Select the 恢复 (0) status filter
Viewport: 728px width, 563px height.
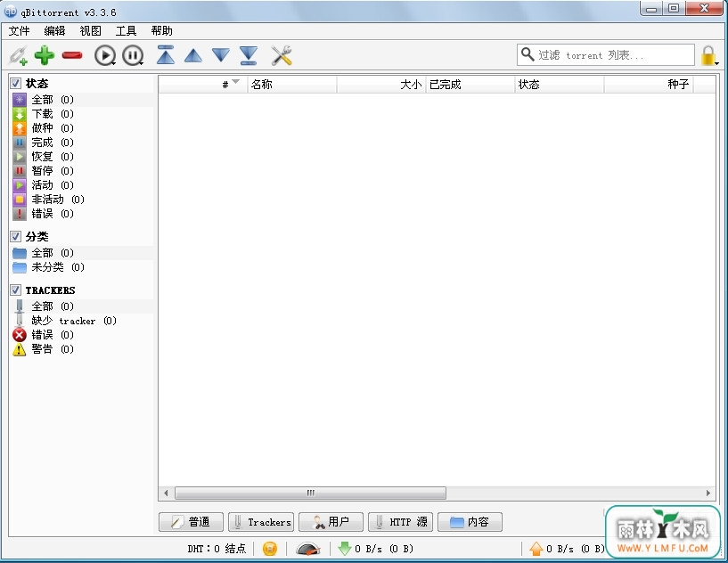(x=82, y=157)
